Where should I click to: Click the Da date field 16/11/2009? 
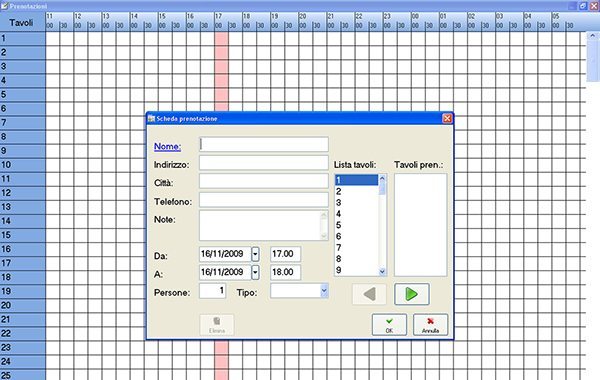[x=225, y=254]
